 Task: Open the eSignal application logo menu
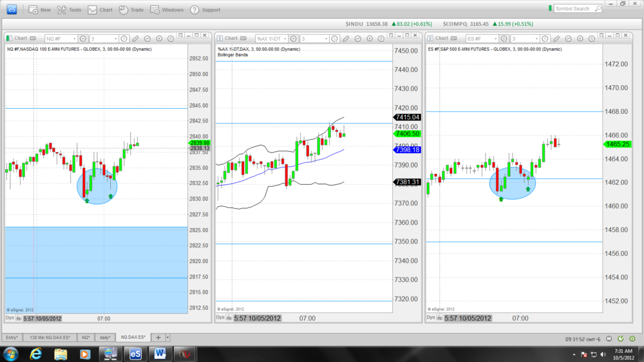pos(12,10)
